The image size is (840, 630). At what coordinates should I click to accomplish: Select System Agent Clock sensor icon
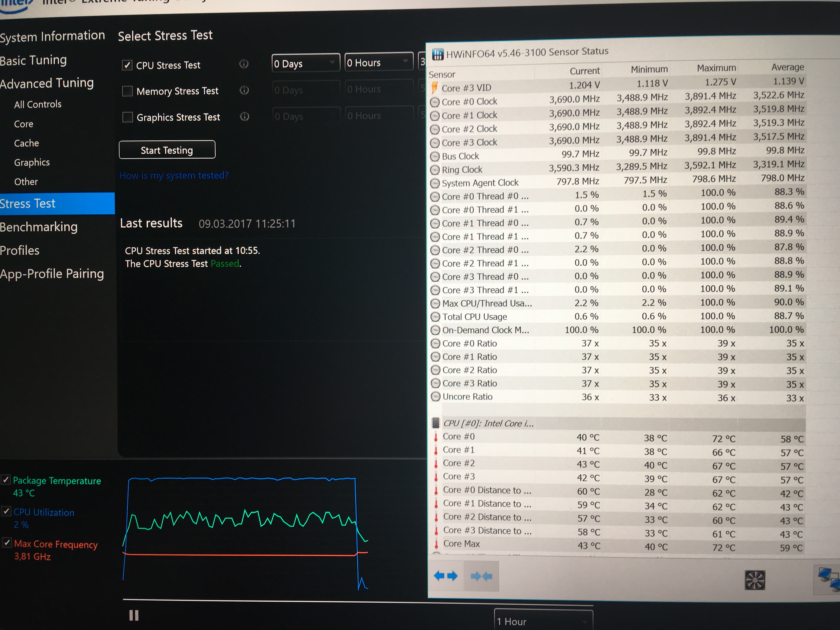[x=435, y=183]
